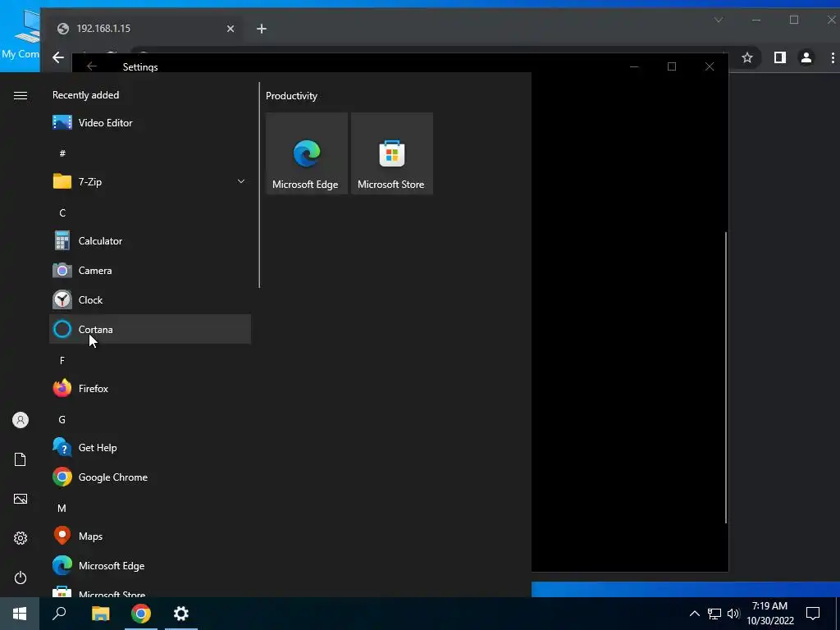Launch Google Chrome from the app list
Image resolution: width=840 pixels, height=630 pixels.
click(150, 477)
